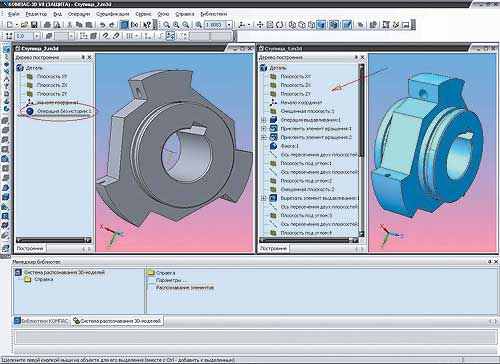Viewport: 500px width, 364px height.
Task: Open the Редактор menu
Action: tap(36, 14)
